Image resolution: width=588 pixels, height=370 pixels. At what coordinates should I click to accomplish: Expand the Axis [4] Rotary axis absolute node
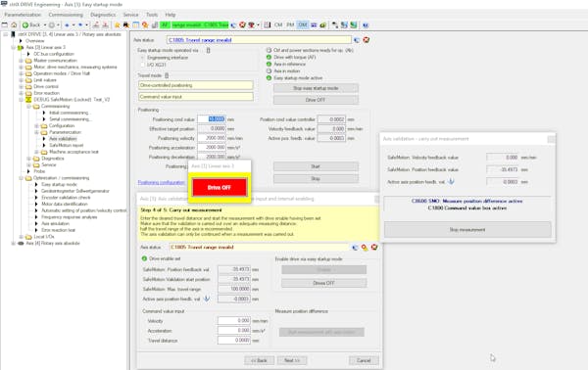(14, 244)
